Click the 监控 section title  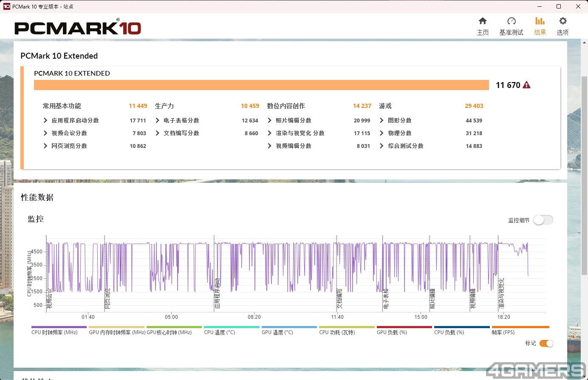click(x=36, y=219)
